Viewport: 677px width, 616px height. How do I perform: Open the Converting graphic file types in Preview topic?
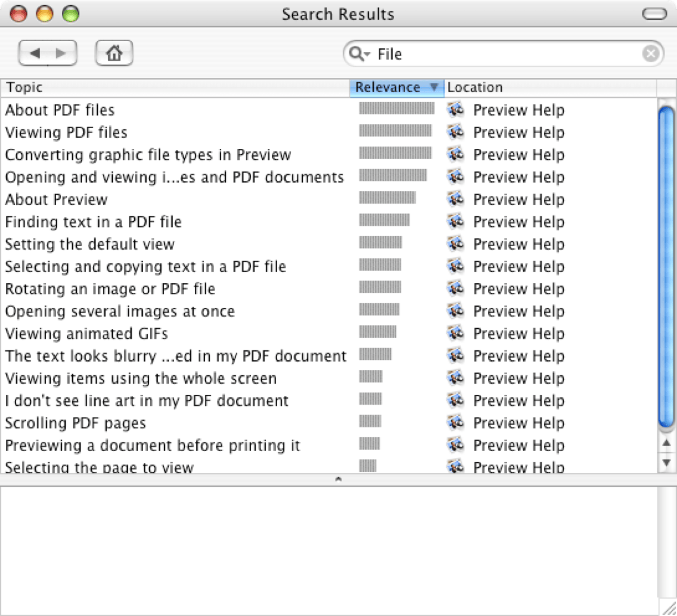point(148,154)
